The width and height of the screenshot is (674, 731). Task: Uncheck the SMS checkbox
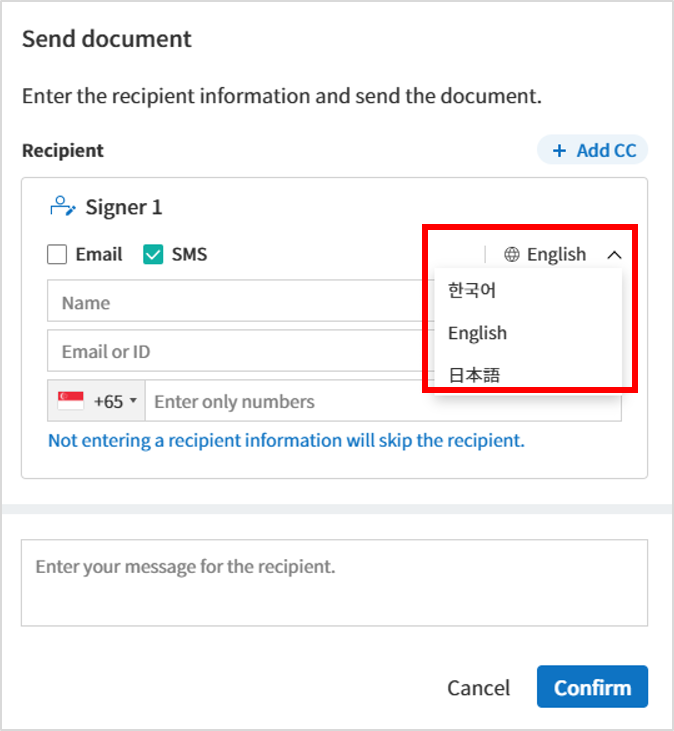(153, 255)
